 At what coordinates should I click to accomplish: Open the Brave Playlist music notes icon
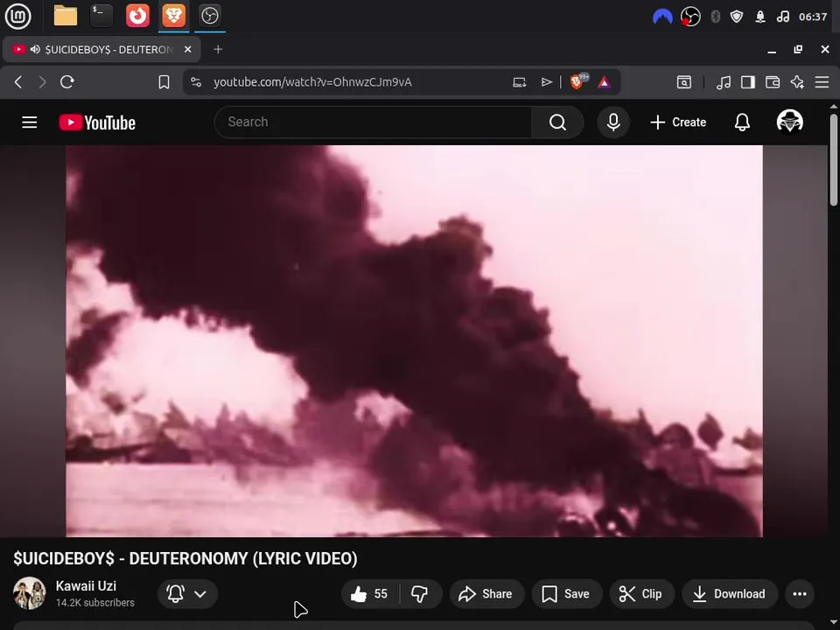[x=724, y=82]
